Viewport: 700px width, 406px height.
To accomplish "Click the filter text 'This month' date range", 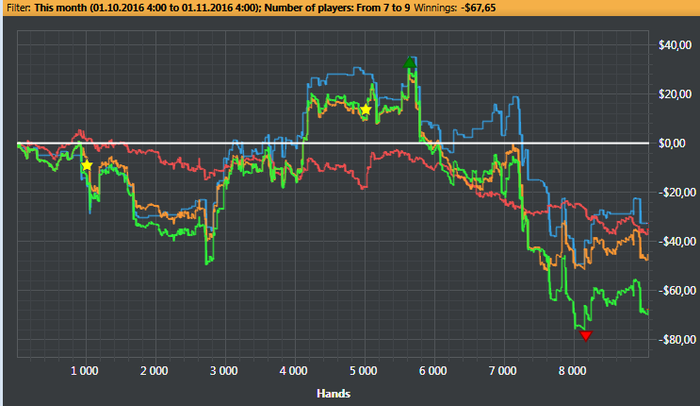I will click(x=147, y=8).
